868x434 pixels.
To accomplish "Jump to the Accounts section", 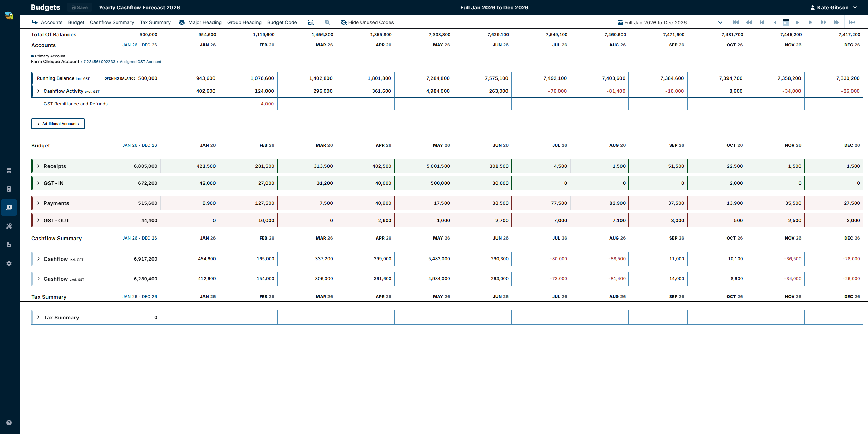I will coord(51,22).
